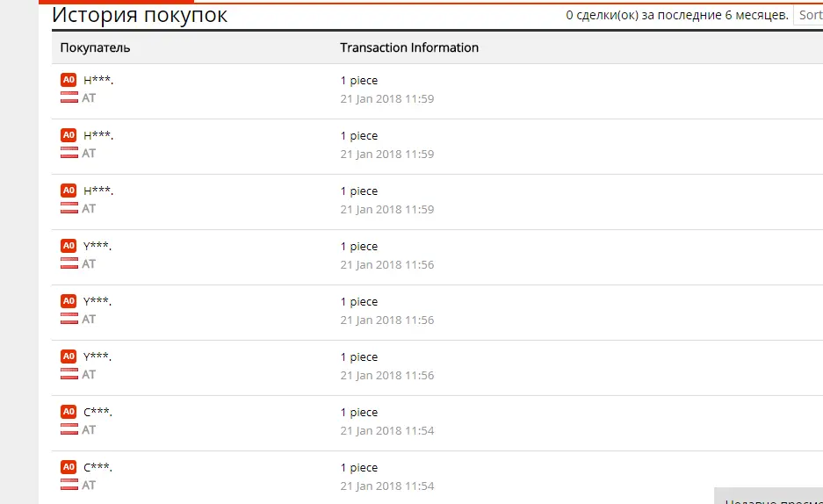This screenshot has width=823, height=504.
Task: Click the 21 Jan 2018 11:54 timestamp in the last row
Action: pos(386,486)
